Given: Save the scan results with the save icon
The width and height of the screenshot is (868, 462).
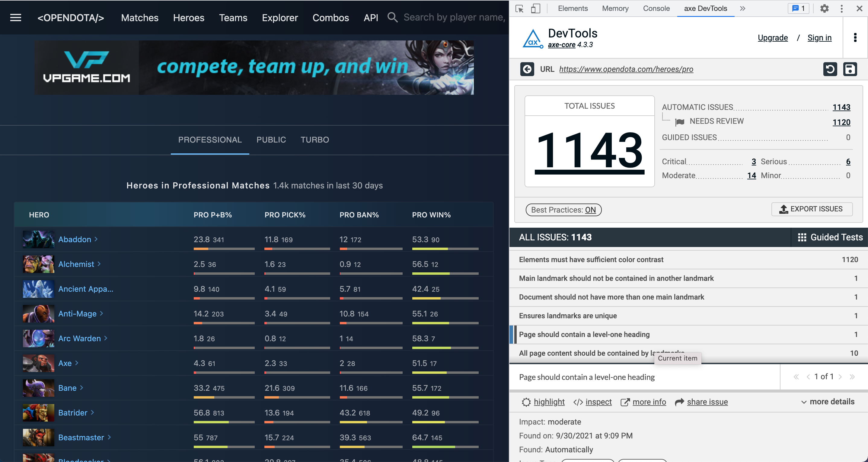Looking at the screenshot, I should 851,69.
